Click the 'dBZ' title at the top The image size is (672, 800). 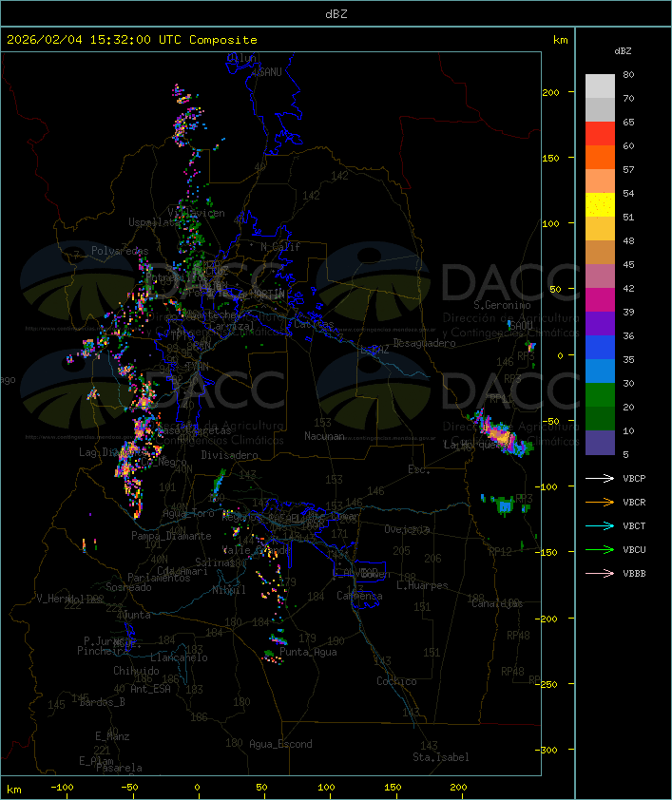tap(336, 13)
